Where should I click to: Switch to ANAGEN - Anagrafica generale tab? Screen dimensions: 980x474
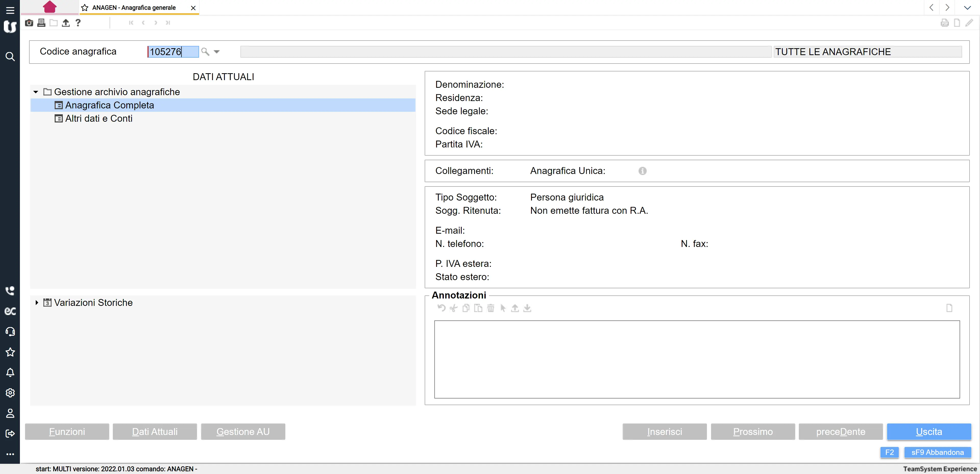coord(134,8)
